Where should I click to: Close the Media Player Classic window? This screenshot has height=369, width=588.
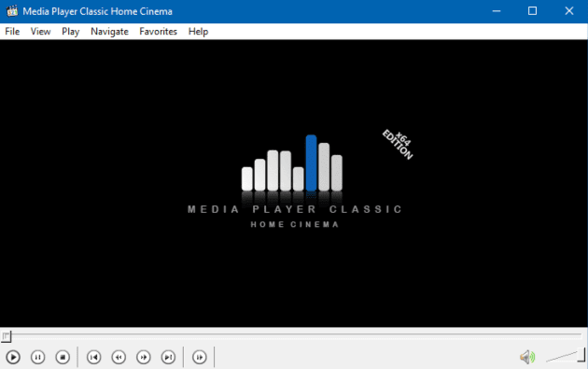click(x=569, y=11)
